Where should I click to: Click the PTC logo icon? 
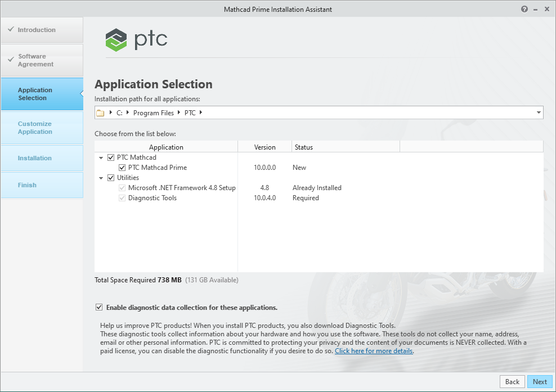pyautogui.click(x=115, y=39)
